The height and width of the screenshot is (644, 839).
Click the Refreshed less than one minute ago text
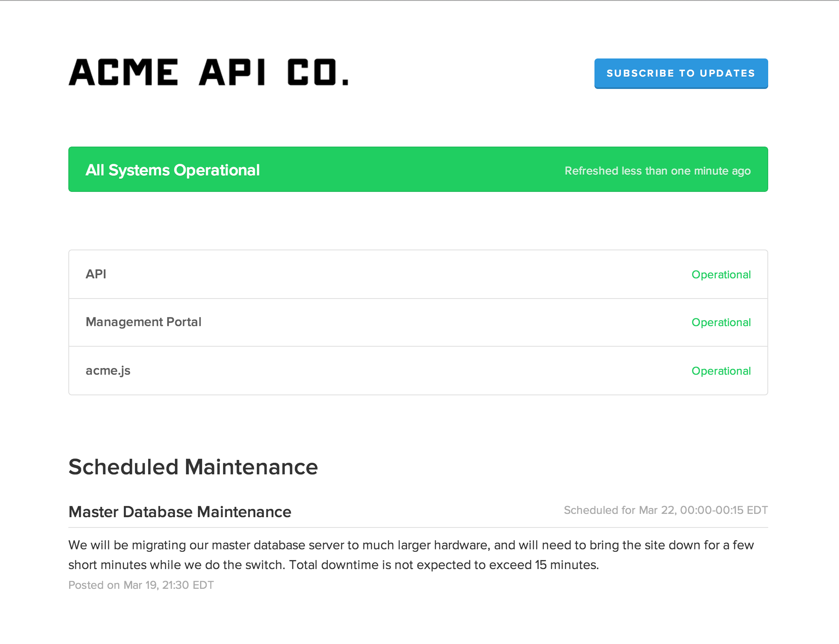point(657,171)
